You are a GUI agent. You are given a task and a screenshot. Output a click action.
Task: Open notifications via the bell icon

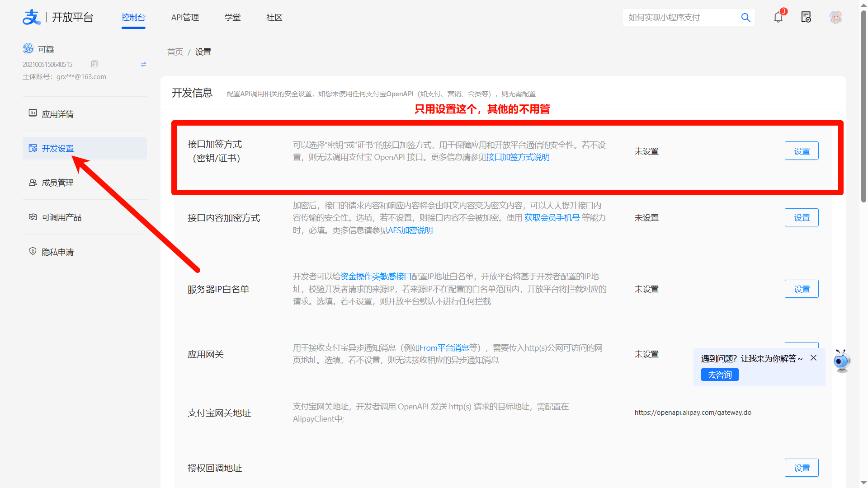tap(778, 17)
